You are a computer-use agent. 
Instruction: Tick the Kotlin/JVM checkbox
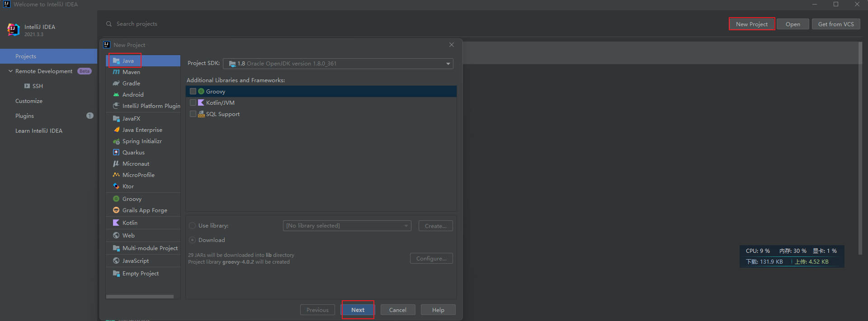click(x=193, y=103)
